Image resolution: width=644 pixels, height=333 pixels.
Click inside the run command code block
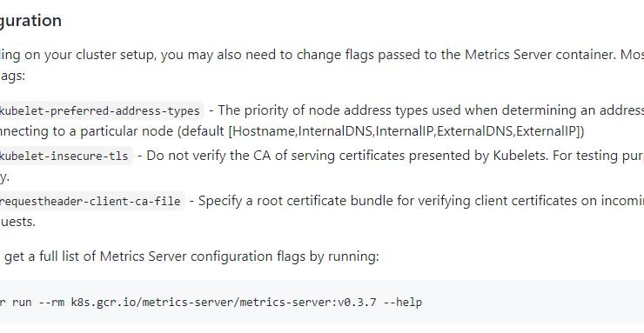point(322,303)
